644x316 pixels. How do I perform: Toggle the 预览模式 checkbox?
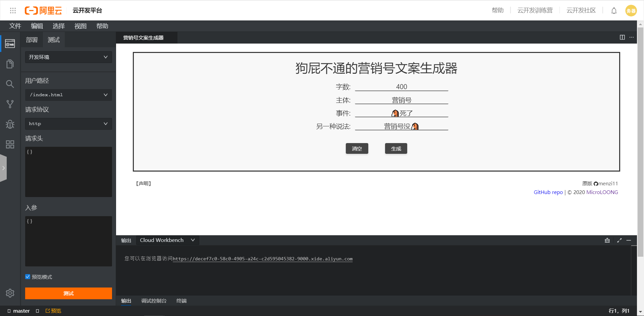click(28, 277)
